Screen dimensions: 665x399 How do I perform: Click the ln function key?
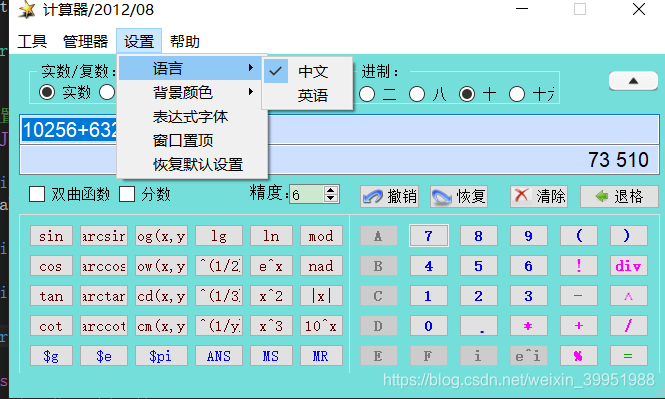click(x=271, y=236)
